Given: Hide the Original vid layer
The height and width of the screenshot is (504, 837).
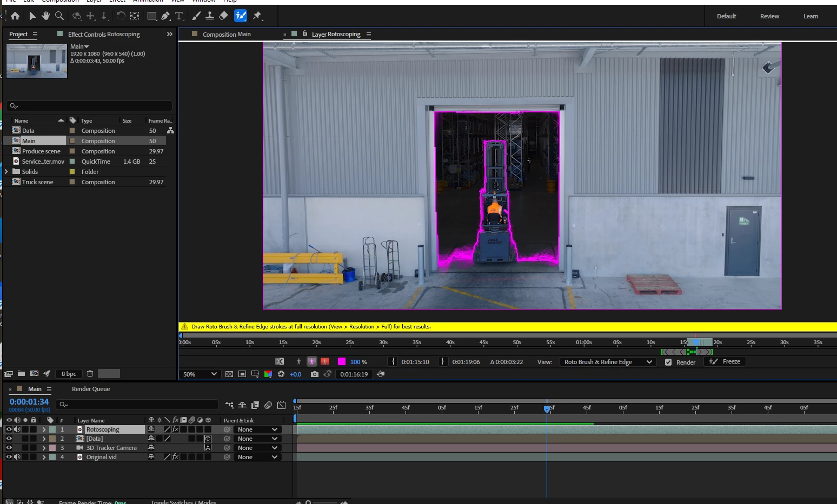Looking at the screenshot, I should 9,457.
